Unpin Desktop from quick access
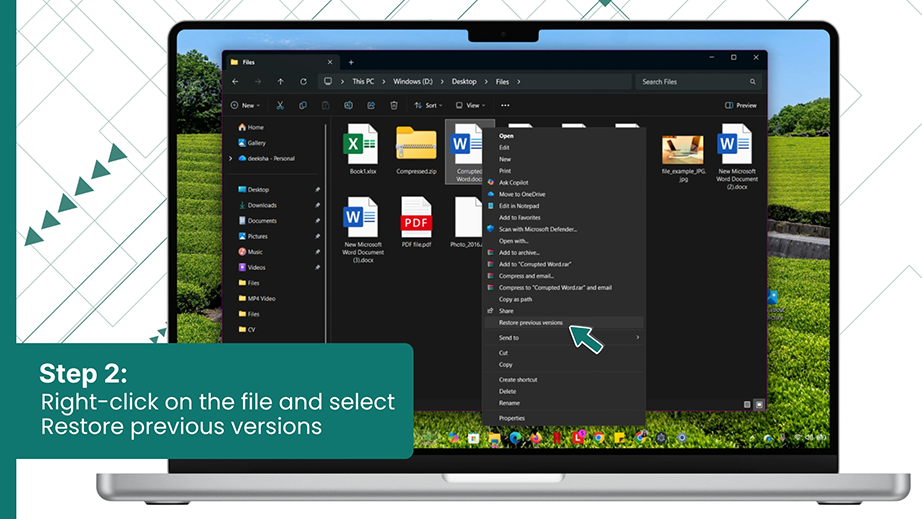 pyautogui.click(x=318, y=190)
